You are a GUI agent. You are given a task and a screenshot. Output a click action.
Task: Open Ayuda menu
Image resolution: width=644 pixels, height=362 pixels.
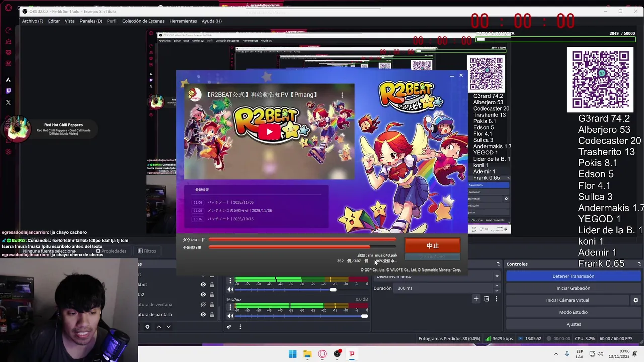[212, 21]
